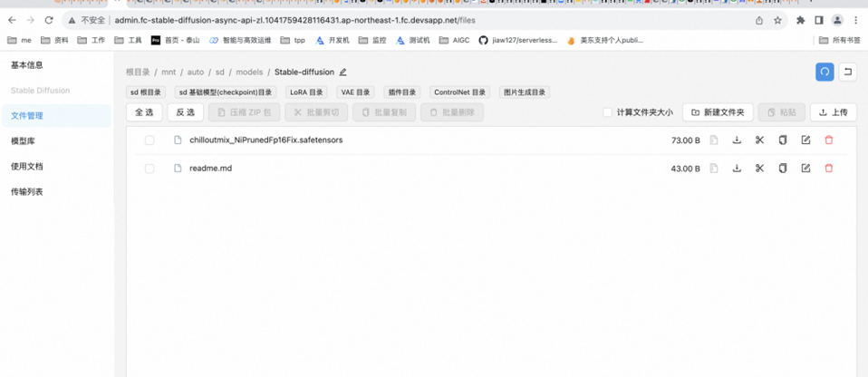Open 文件管理 in sidebar
868x377 pixels.
click(x=56, y=116)
